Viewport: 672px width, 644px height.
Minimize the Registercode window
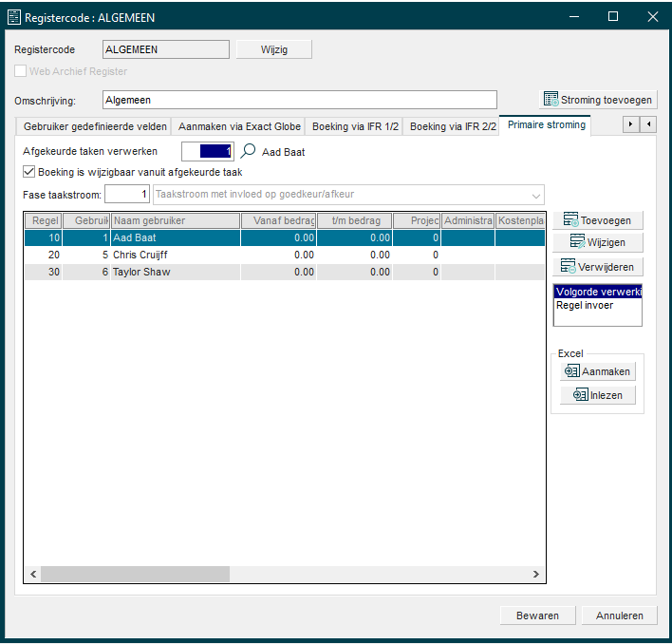pyautogui.click(x=574, y=17)
